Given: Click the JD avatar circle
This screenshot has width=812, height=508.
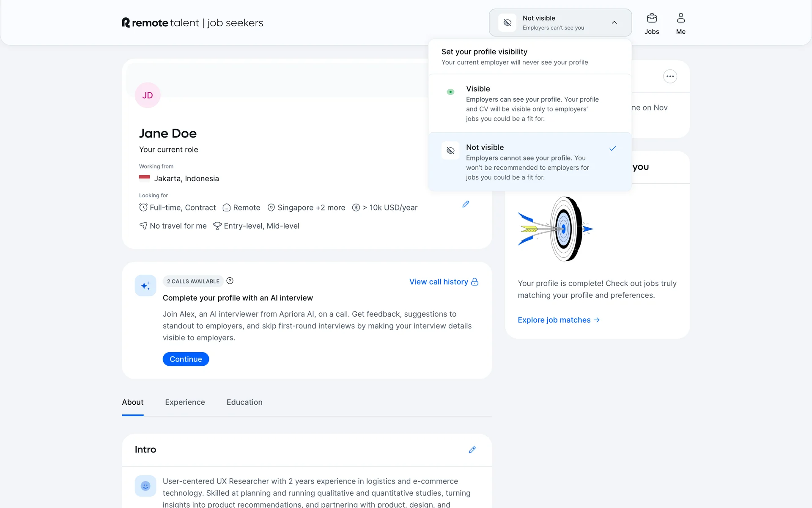Looking at the screenshot, I should point(147,95).
